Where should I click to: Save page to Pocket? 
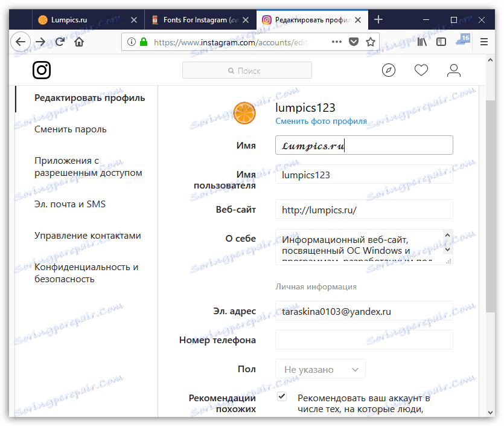(354, 42)
